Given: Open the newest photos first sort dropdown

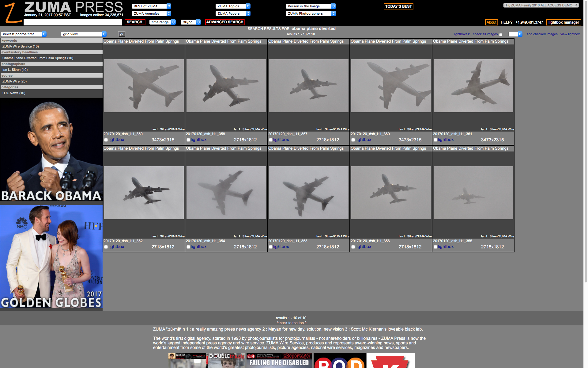Looking at the screenshot, I should coord(24,34).
